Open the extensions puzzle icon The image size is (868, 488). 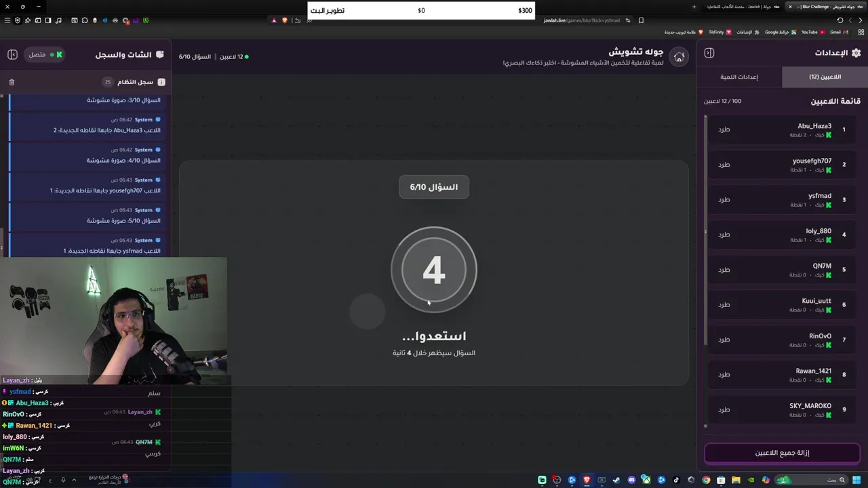point(85,20)
